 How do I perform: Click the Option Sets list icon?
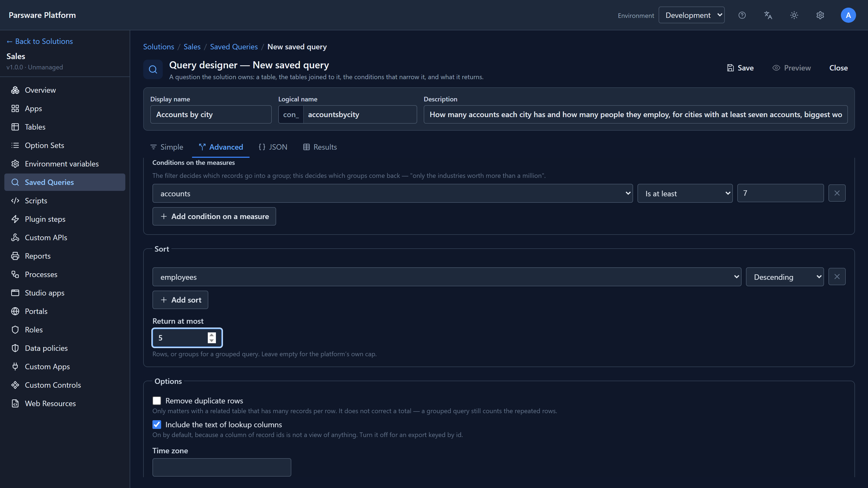15,145
